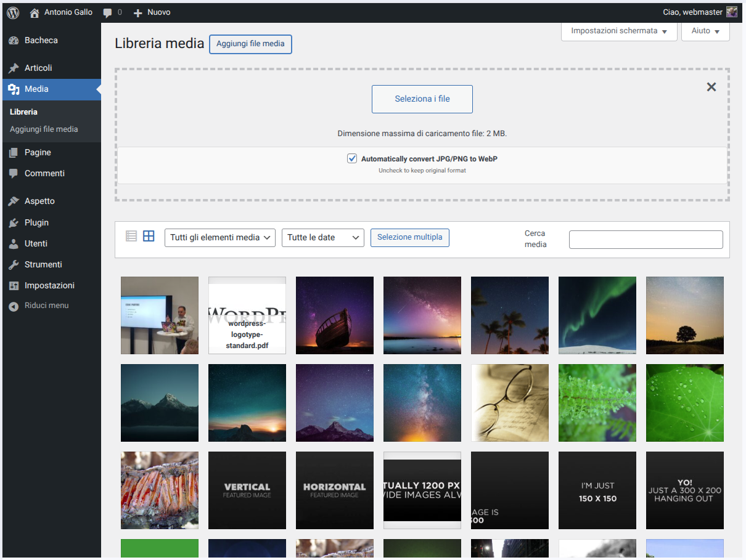Uncheck Automatically convert JPG/PNG to WebP

(352, 159)
